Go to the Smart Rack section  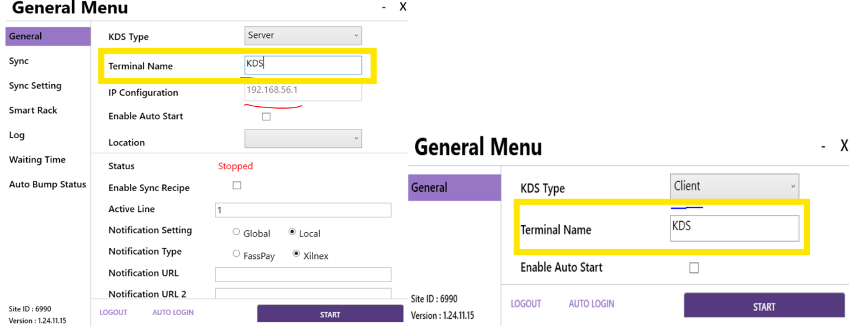pos(33,111)
